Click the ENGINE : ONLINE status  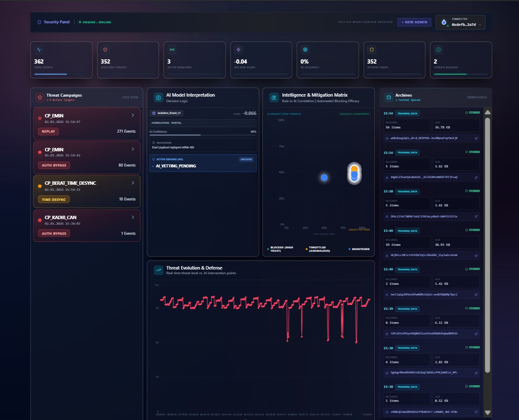95,22
